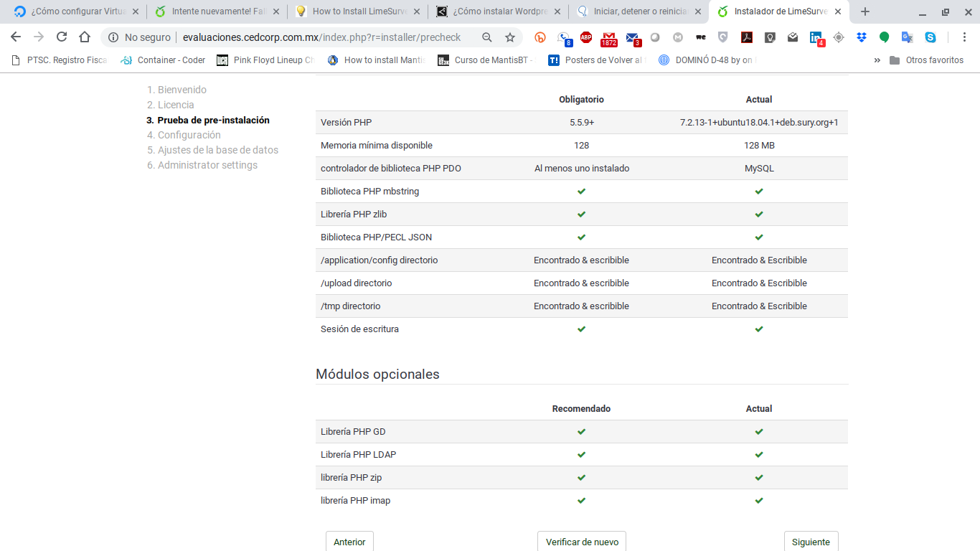Screen dimensions: 980x551
Task: Click the Google Translate extension icon
Action: [x=908, y=37]
